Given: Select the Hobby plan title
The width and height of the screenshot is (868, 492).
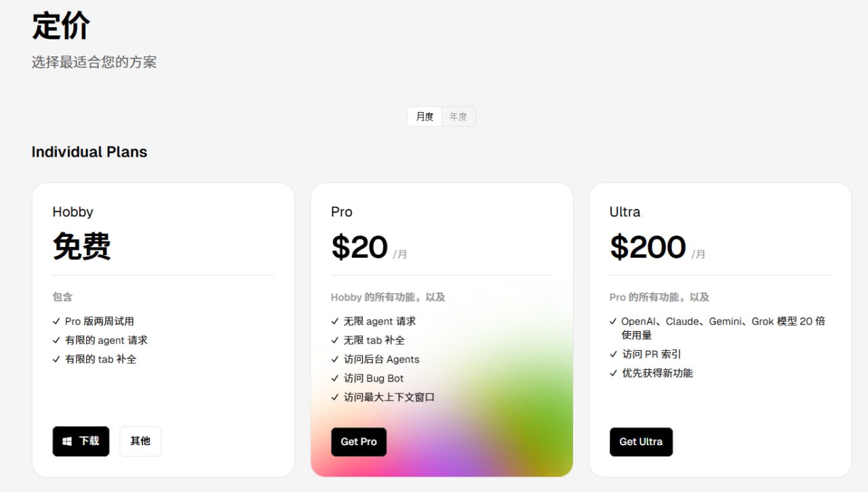Looking at the screenshot, I should click(73, 212).
